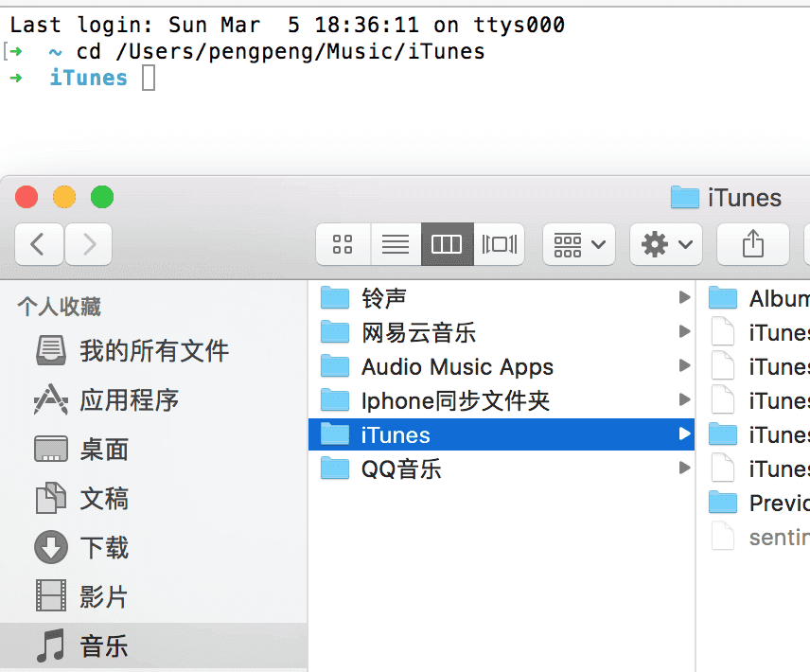Close the Finder window with red button
810x672 pixels.
point(26,197)
